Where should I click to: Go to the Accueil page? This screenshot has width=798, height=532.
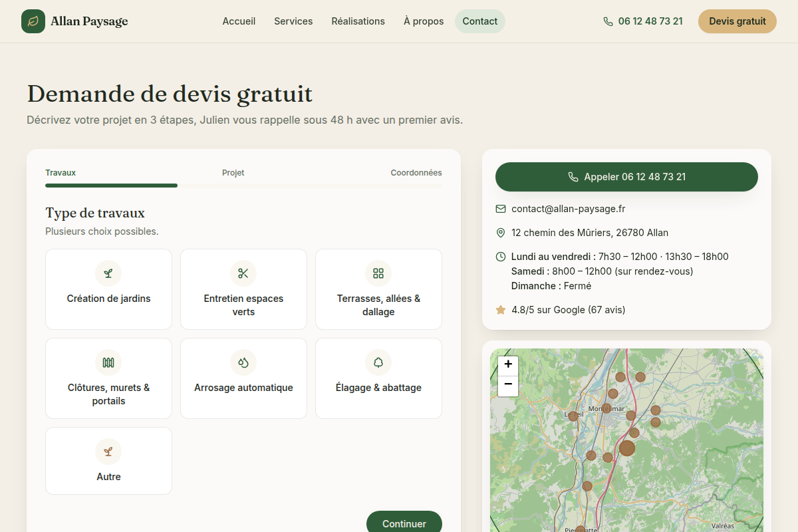tap(239, 21)
